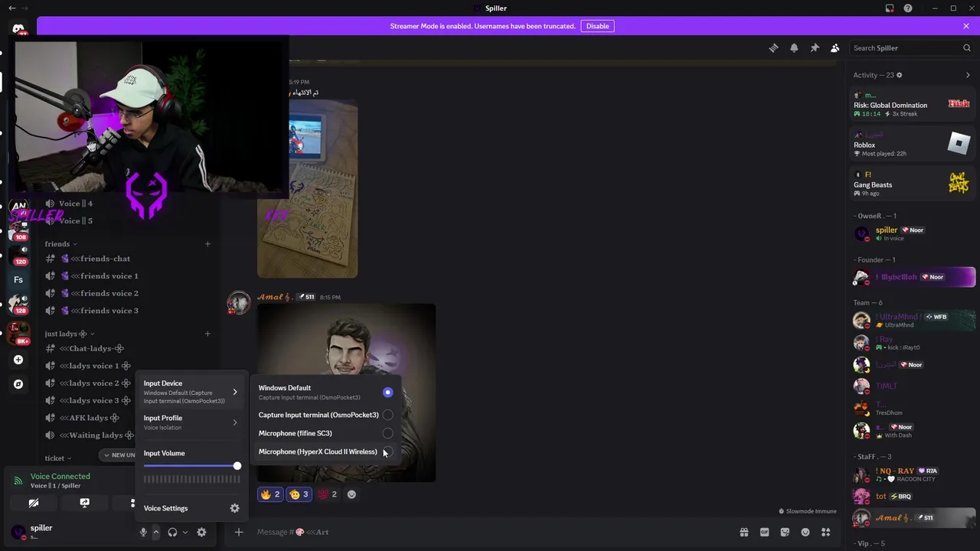Click the search magnifier icon
This screenshot has height=551, width=980.
(x=966, y=47)
